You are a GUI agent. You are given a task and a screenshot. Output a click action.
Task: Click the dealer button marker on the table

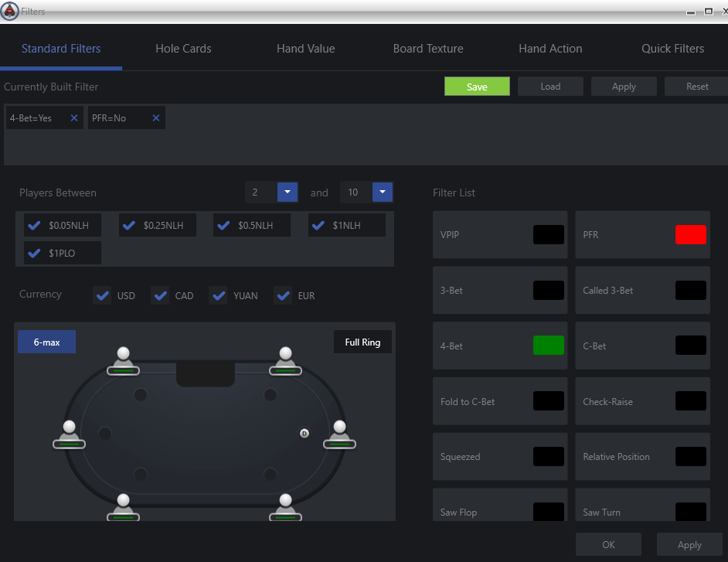(304, 434)
